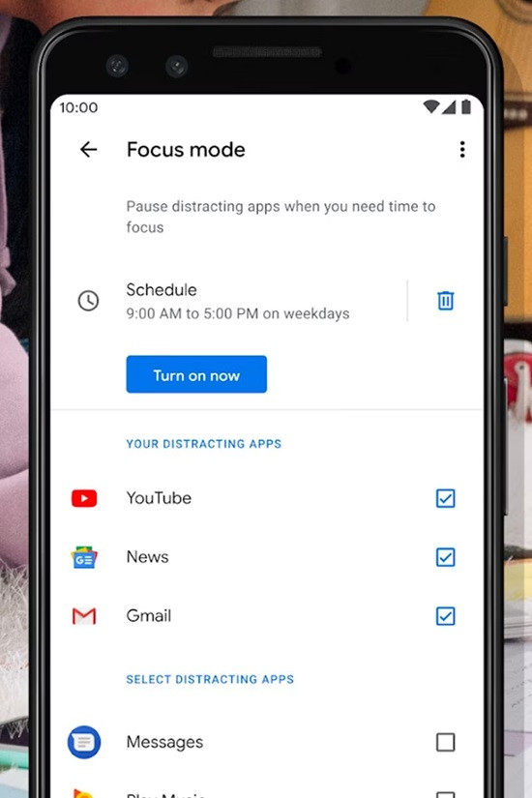The image size is (532, 798).
Task: Tap the 10:00 status bar clock
Action: coord(78,107)
